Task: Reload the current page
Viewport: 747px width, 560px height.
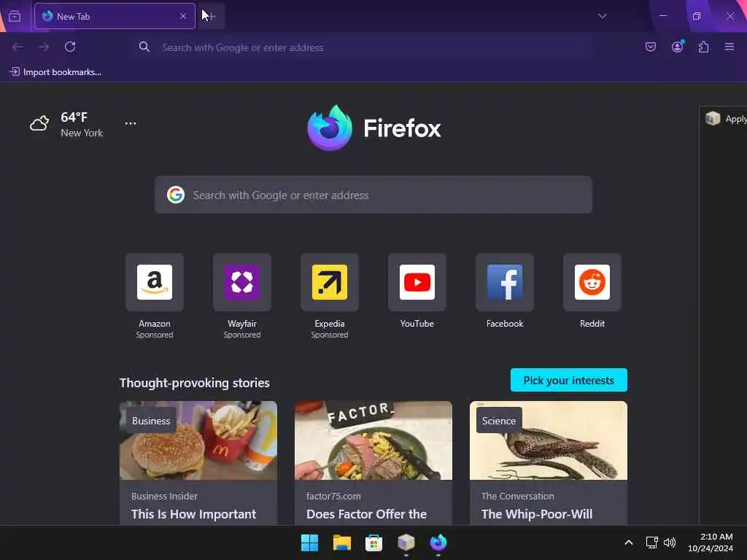Action: 70,47
